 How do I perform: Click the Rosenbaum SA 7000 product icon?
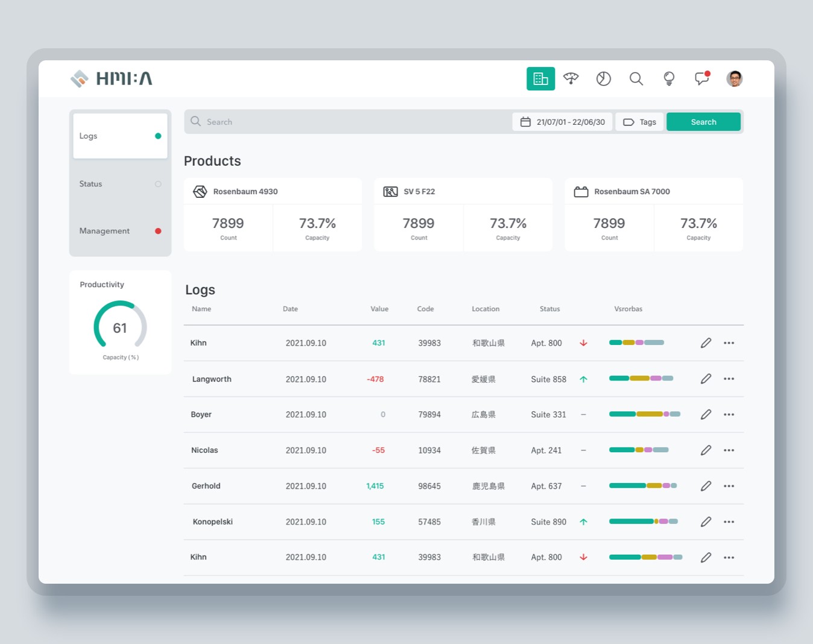tap(581, 192)
